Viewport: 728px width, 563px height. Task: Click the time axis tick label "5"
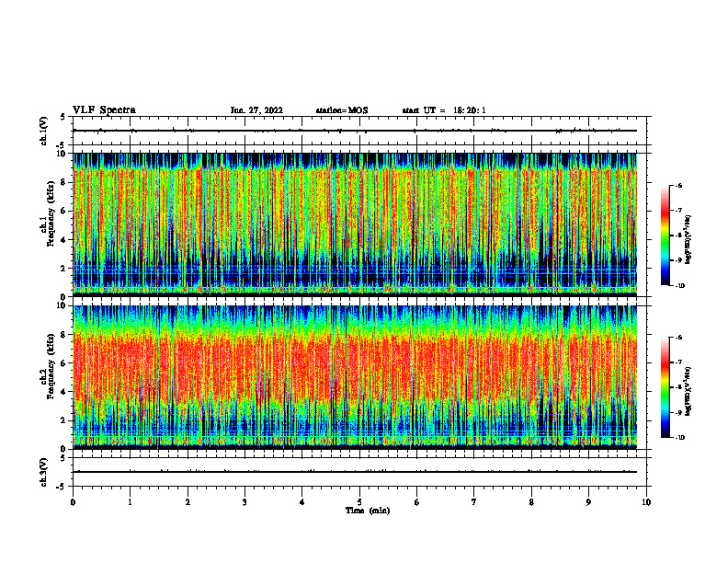(x=359, y=502)
